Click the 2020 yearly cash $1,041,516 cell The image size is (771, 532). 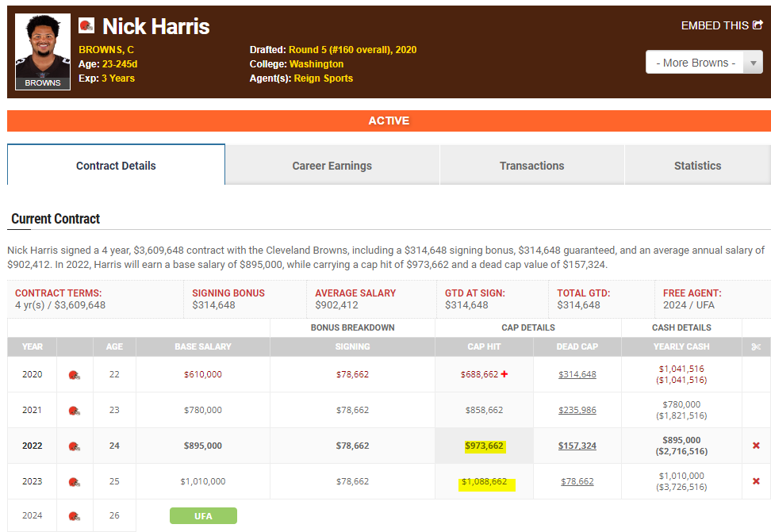tap(681, 374)
